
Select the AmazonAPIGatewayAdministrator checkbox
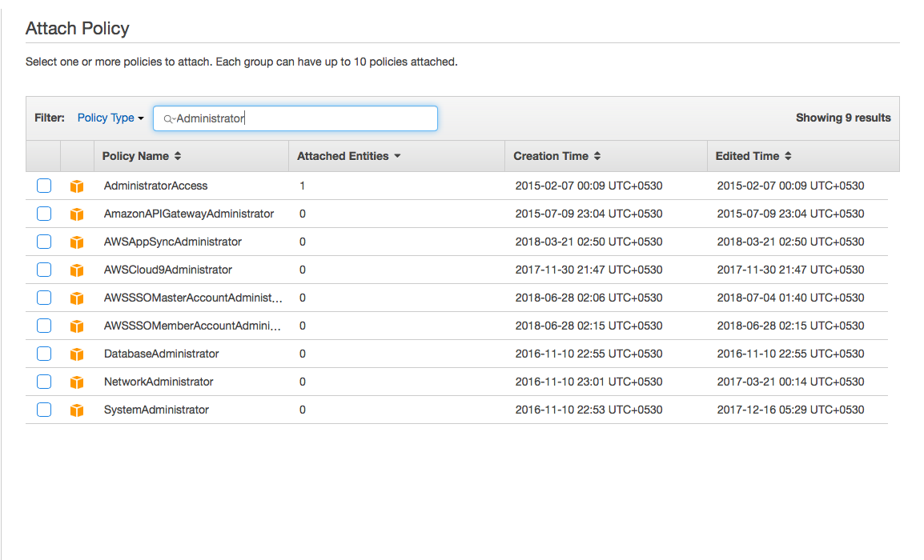pos(44,214)
